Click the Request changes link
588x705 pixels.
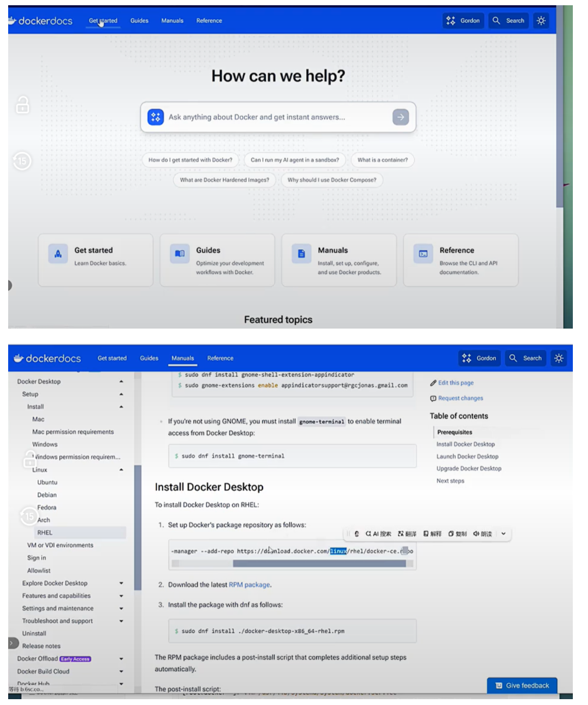[457, 398]
